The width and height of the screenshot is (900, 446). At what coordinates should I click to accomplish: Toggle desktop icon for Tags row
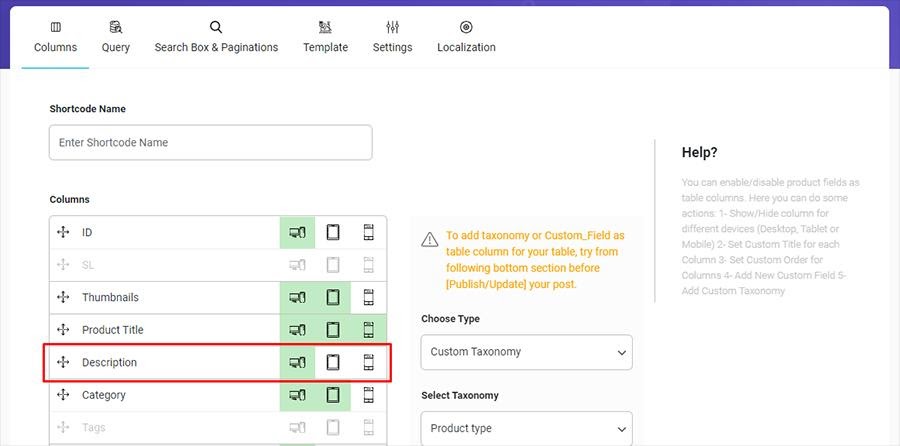pyautogui.click(x=297, y=427)
